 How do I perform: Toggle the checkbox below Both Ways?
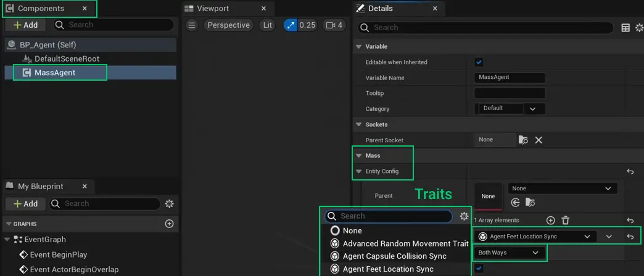479,269
